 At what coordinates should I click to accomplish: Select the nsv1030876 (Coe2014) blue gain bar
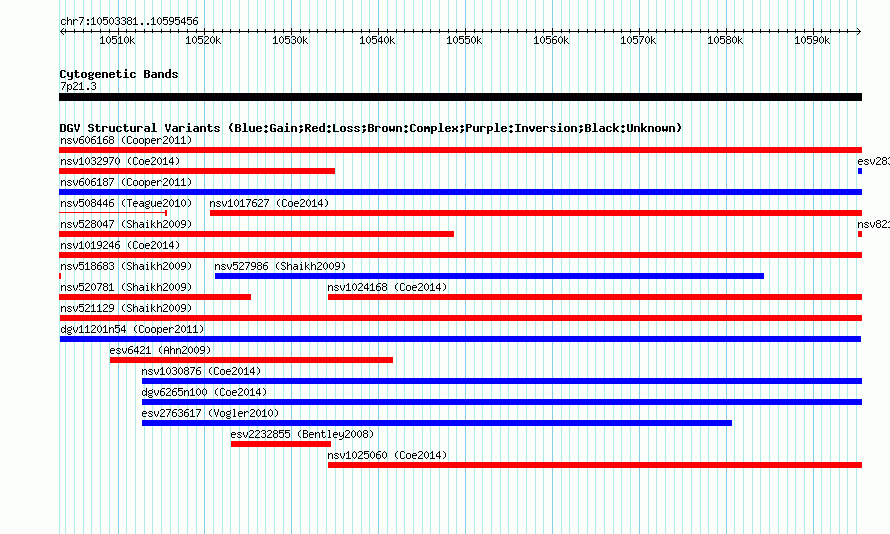[502, 381]
